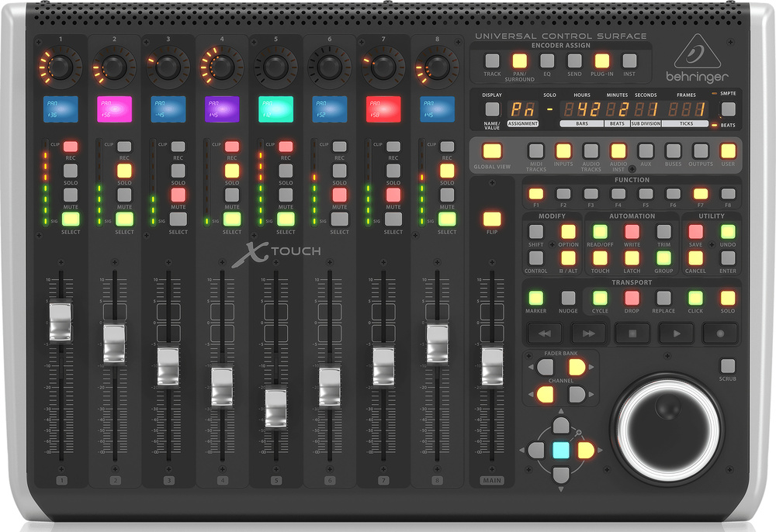Arm Rec on channel 1
The height and width of the screenshot is (532, 776).
[x=71, y=146]
